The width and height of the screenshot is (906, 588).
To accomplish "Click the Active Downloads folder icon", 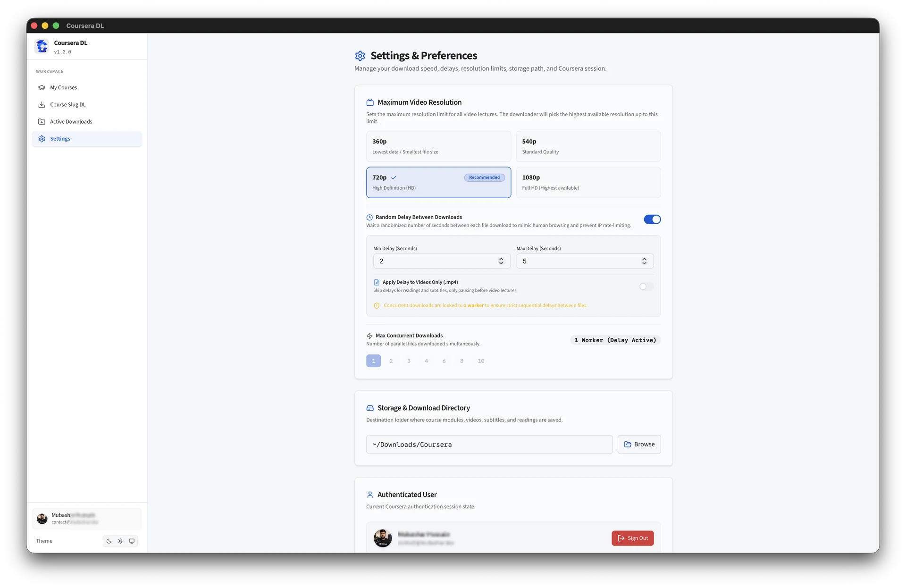I will (x=42, y=122).
